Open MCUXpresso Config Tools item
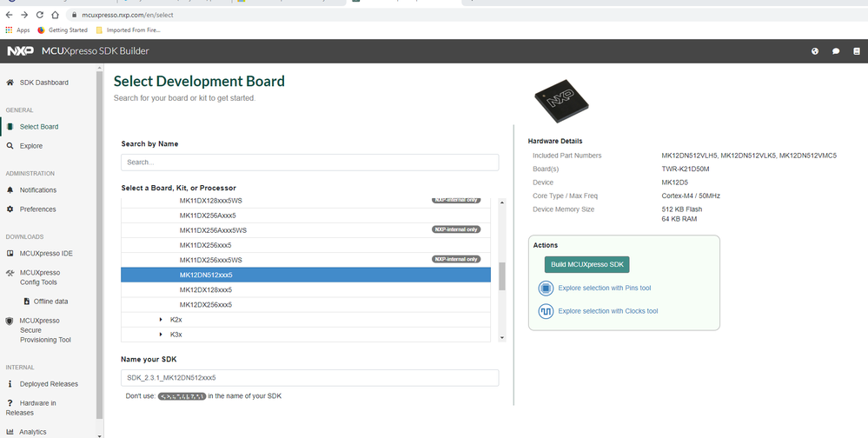The width and height of the screenshot is (868, 438). (40, 277)
